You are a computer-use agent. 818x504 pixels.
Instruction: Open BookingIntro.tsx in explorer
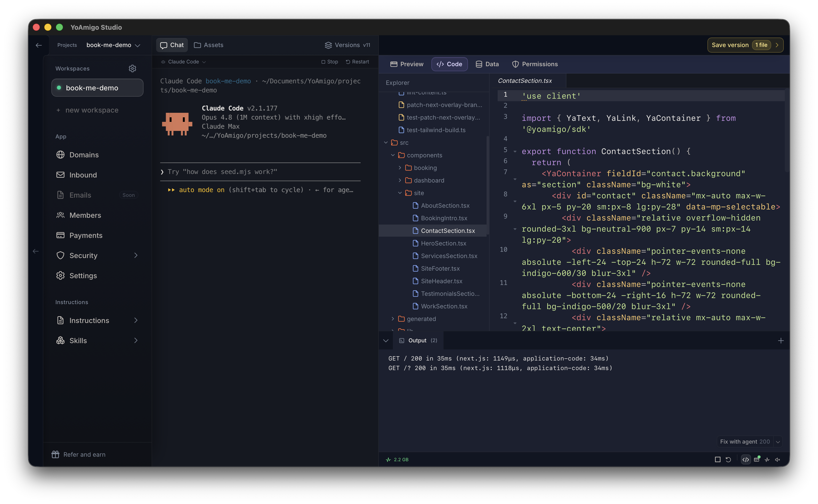(x=440, y=218)
